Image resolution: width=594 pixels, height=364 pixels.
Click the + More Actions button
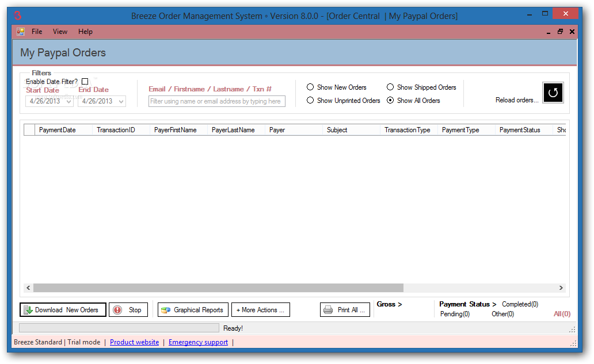pyautogui.click(x=261, y=310)
